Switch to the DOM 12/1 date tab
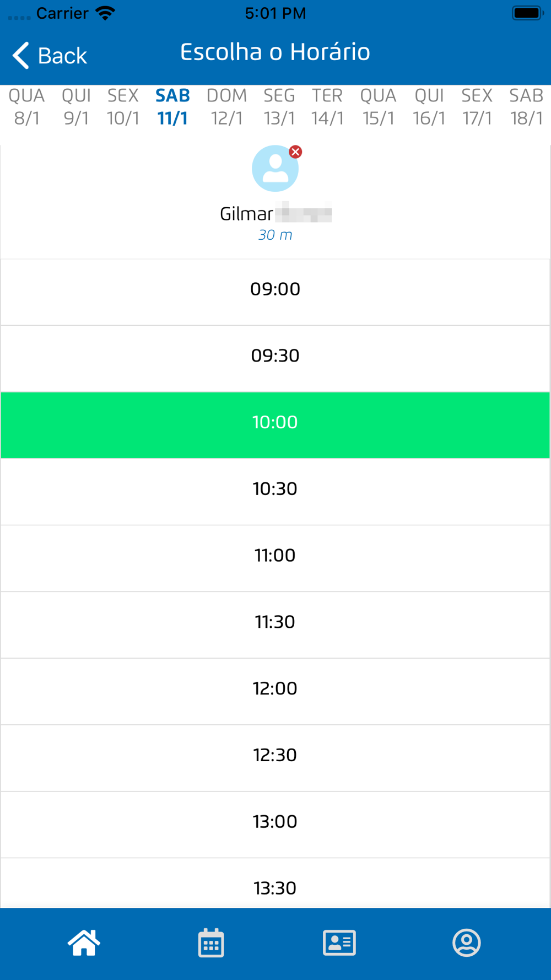 (x=226, y=107)
